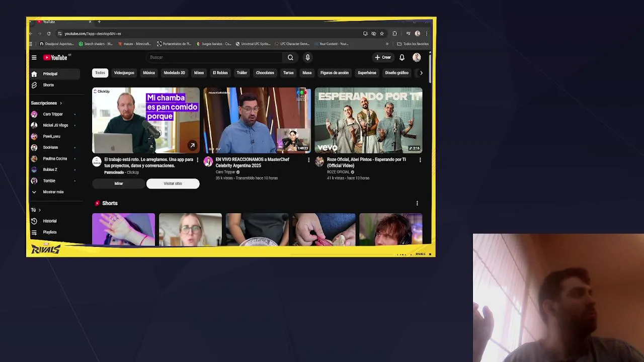Click Caro Trippar channel avatar under video
Image resolution: width=644 pixels, height=362 pixels.
(208, 161)
